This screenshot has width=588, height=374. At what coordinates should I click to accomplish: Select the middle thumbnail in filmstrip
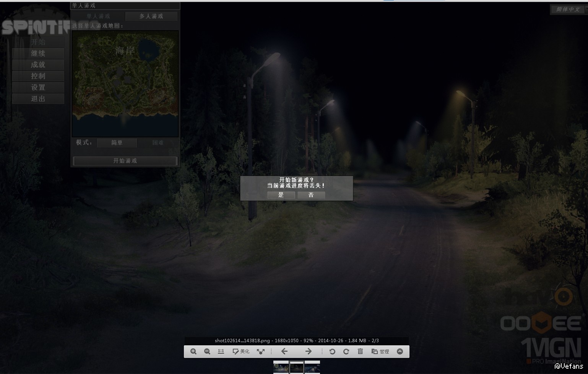coord(297,367)
